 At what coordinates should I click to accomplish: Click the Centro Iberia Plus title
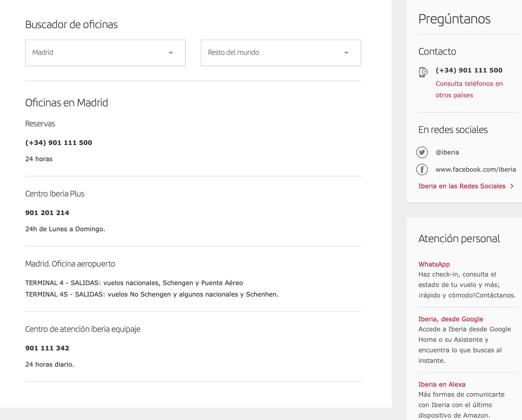(55, 194)
